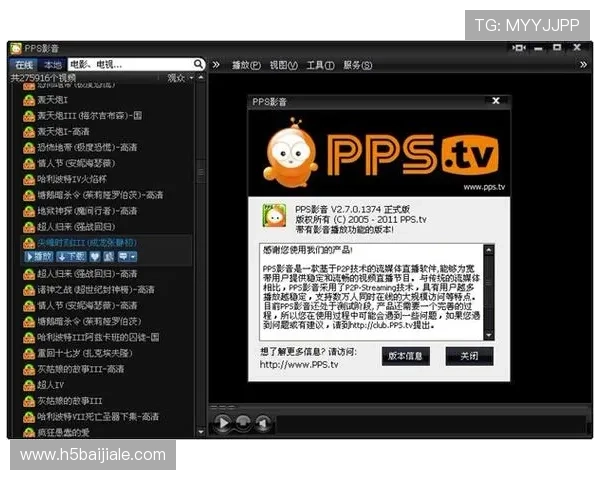The height and width of the screenshot is (480, 600).
Task: Switch to mini mode via title bar icon
Action: [x=519, y=48]
